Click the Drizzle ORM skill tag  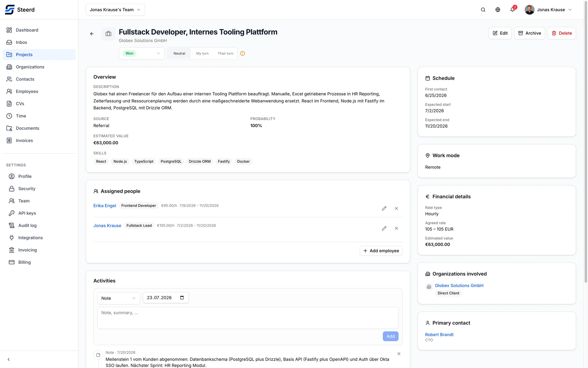coord(200,161)
